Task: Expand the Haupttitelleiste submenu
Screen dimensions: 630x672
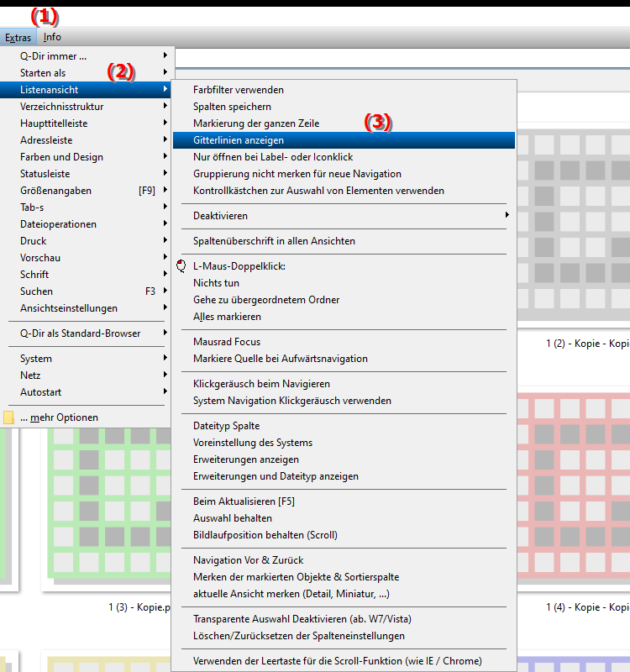Action: 86,123
